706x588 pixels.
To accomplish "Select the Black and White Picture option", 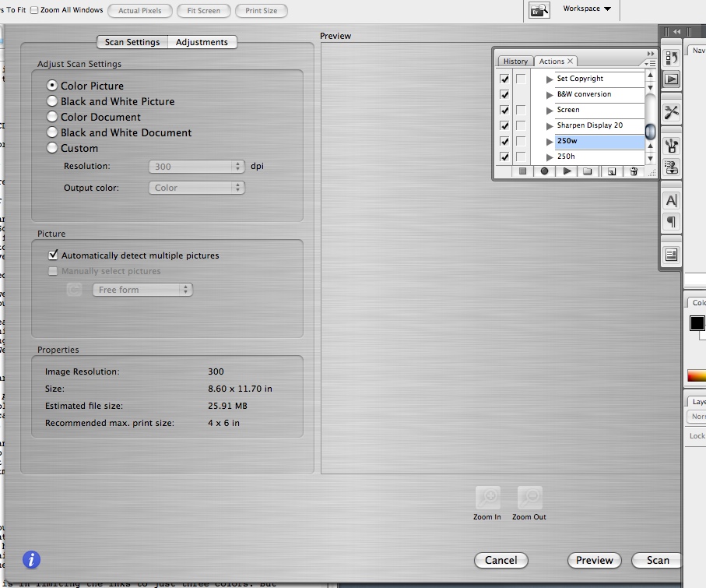I will point(52,101).
